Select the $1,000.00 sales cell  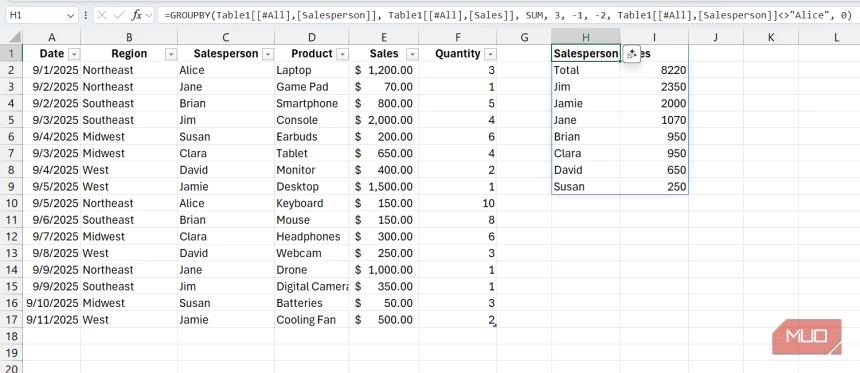pos(383,270)
